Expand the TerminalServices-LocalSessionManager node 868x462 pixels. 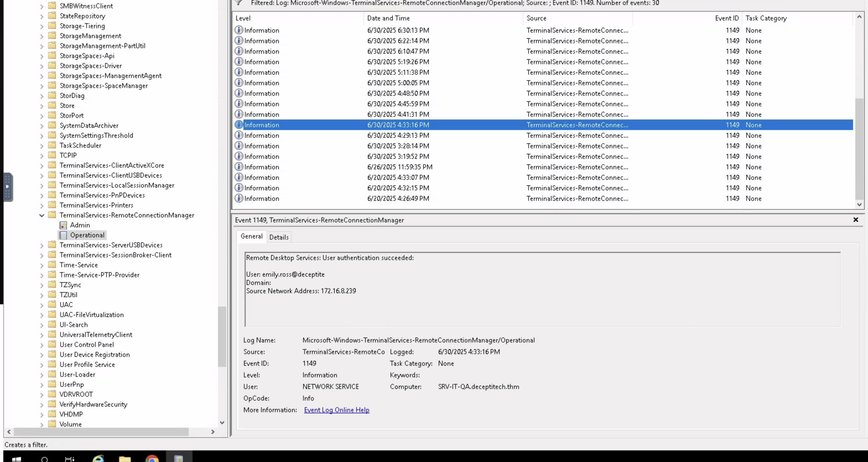[x=41, y=186]
